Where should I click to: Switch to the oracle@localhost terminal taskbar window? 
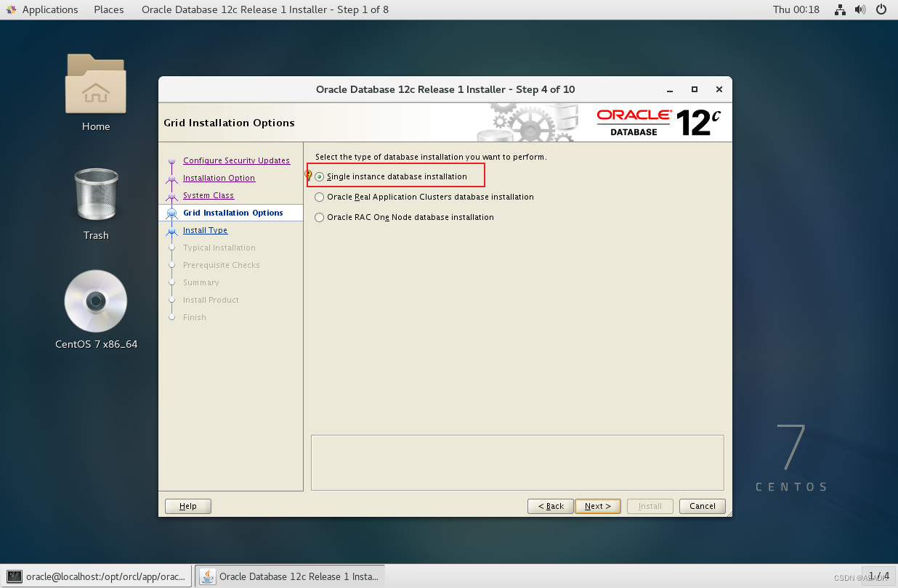(x=97, y=576)
